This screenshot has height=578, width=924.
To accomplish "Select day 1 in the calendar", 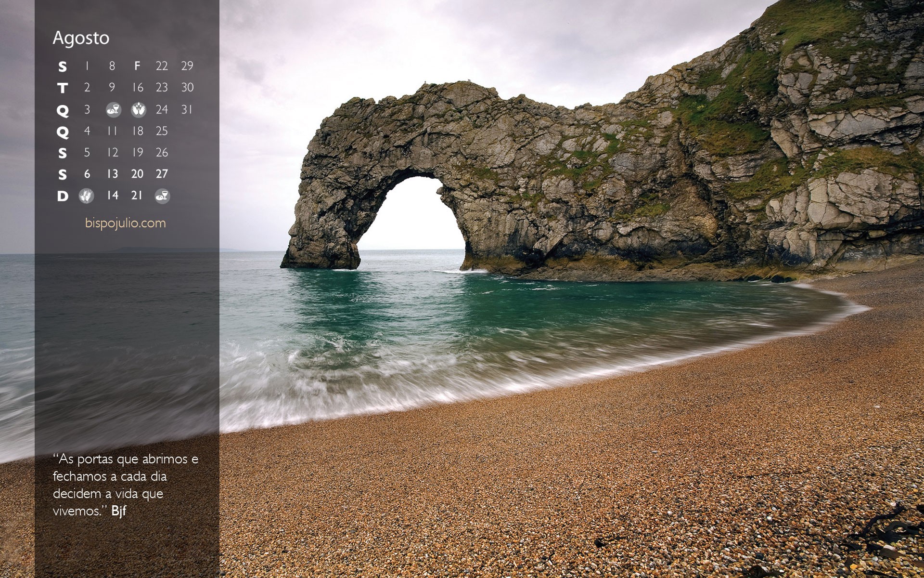I will point(87,66).
